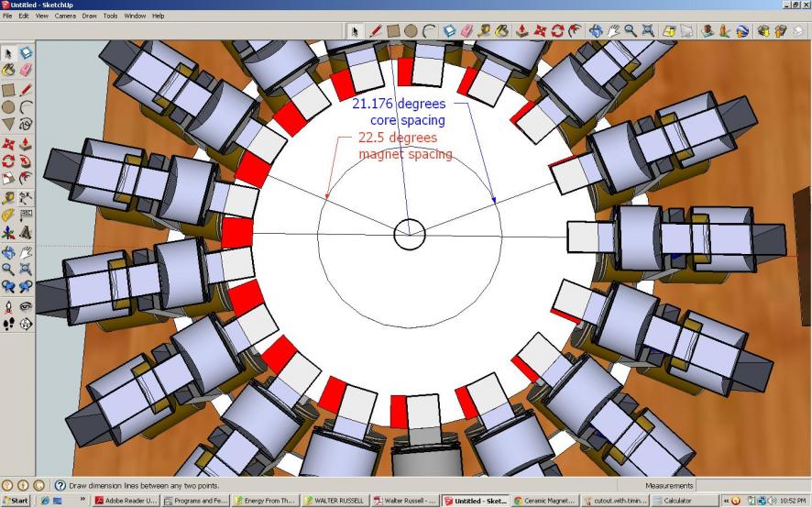Select the Text label tool in left toolbar

[x=26, y=215]
